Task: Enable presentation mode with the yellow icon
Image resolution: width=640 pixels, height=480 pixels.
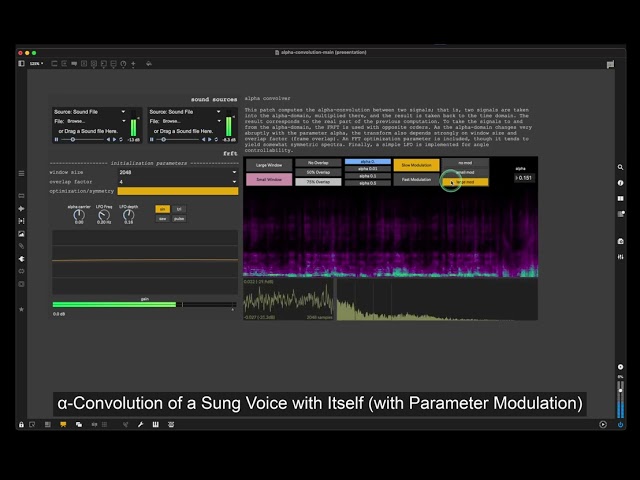Action: (63, 424)
